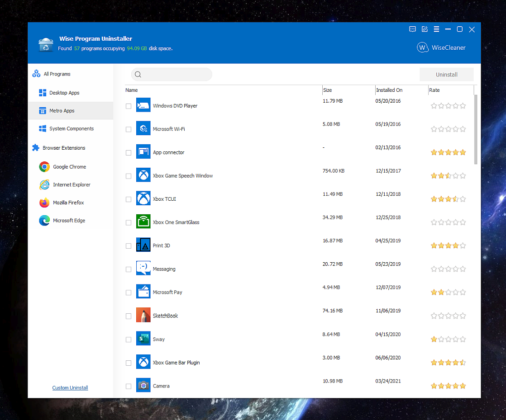Sort list by Rate column header
The image size is (506, 420).
click(x=434, y=90)
